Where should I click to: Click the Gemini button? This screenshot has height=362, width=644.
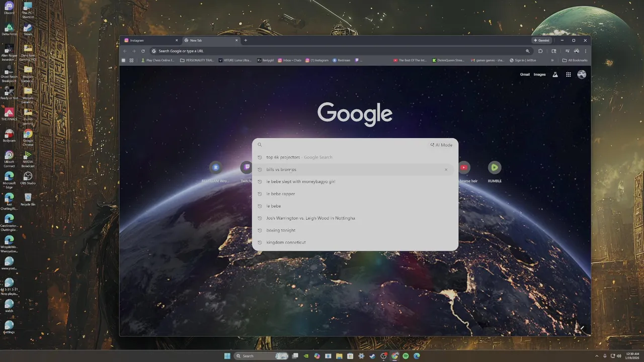541,40
